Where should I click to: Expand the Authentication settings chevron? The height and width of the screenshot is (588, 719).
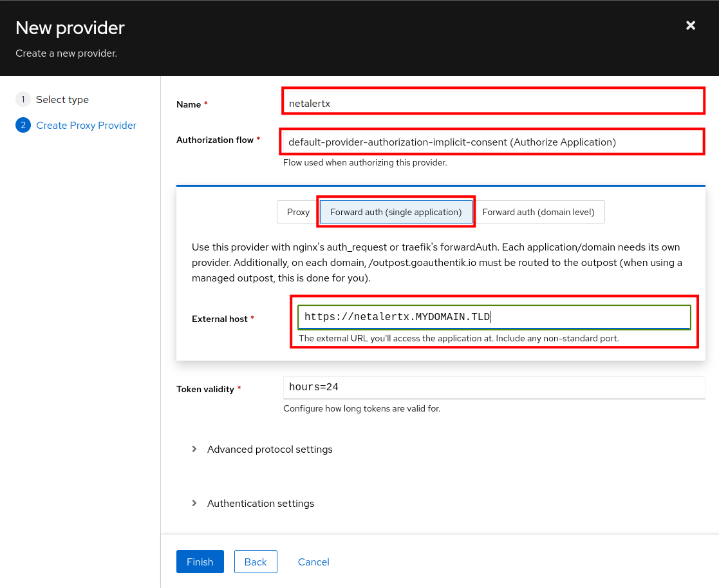click(x=194, y=503)
